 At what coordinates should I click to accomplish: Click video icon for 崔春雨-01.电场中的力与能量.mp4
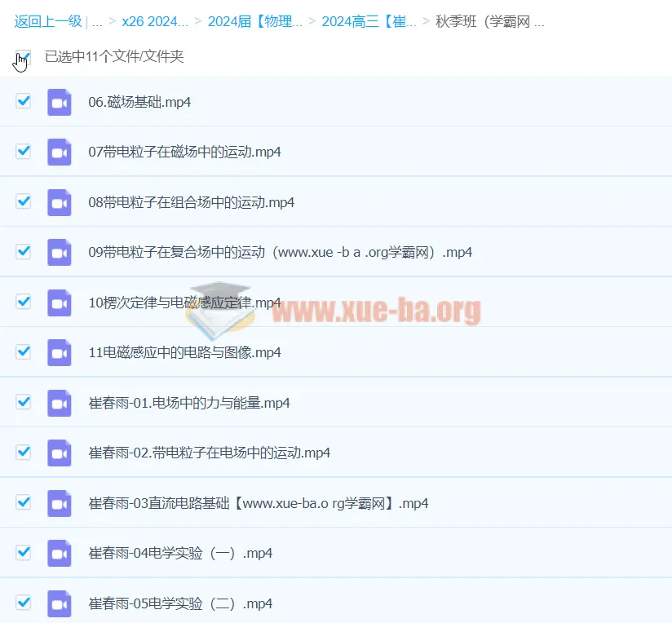click(x=60, y=403)
